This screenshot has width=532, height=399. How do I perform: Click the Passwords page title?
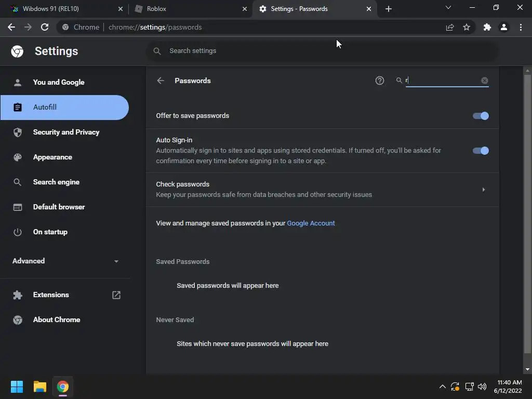(x=192, y=81)
